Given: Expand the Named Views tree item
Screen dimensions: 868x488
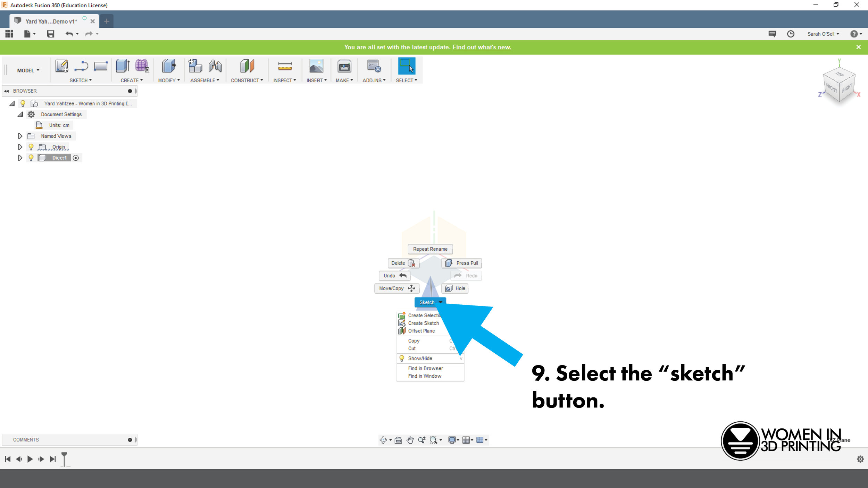Looking at the screenshot, I should coord(20,136).
